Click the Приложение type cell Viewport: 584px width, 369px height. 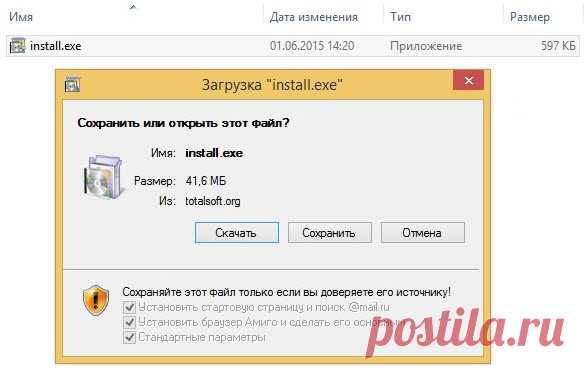426,46
